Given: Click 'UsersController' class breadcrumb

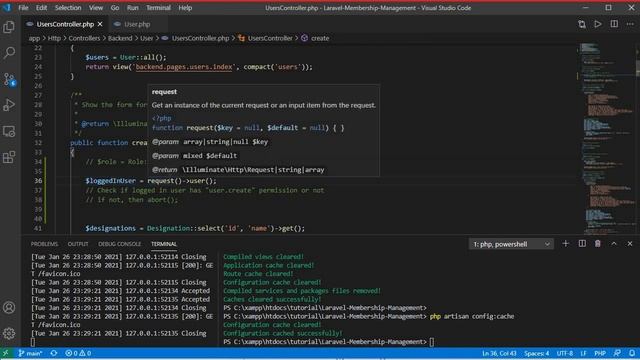Looking at the screenshot, I should click(x=270, y=38).
